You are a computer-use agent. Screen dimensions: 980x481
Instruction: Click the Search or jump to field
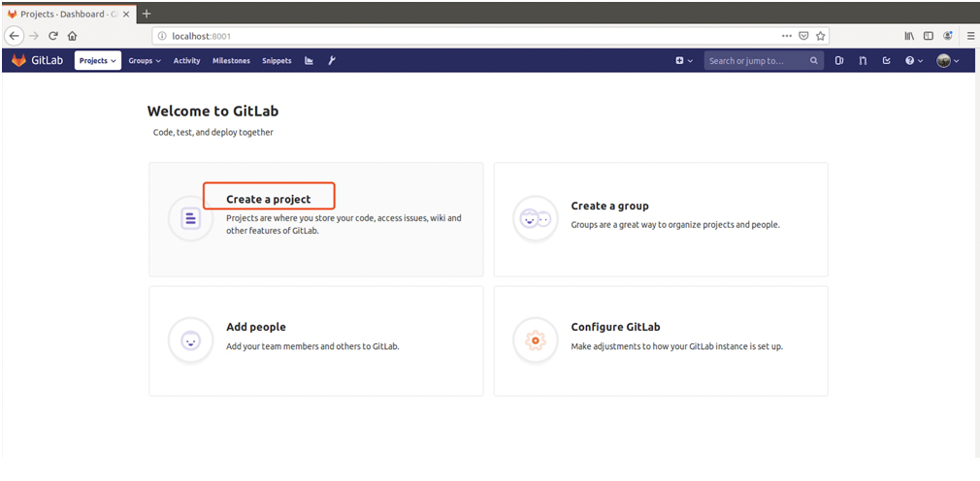pyautogui.click(x=763, y=60)
